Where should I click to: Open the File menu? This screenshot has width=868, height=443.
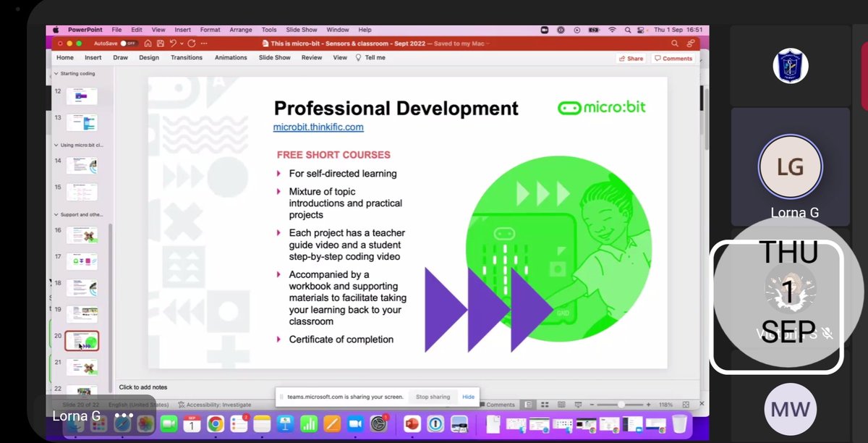pos(116,30)
